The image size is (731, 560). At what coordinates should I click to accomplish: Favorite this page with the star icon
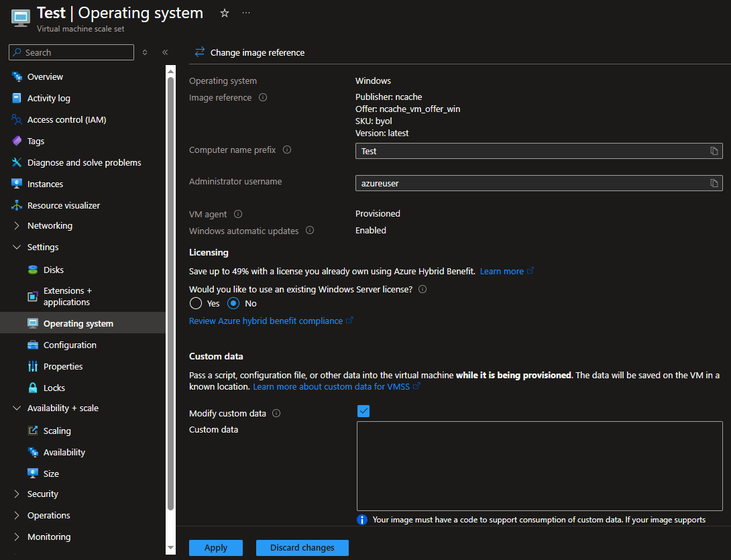(224, 13)
